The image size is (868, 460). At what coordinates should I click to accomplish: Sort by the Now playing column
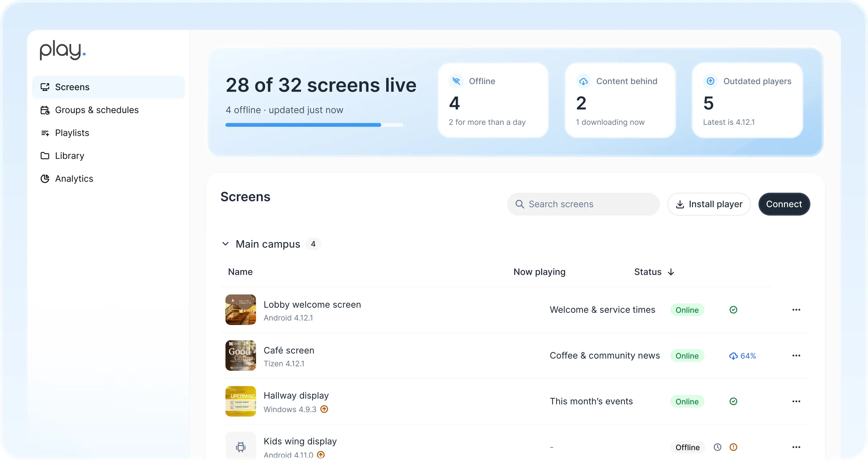pos(539,272)
